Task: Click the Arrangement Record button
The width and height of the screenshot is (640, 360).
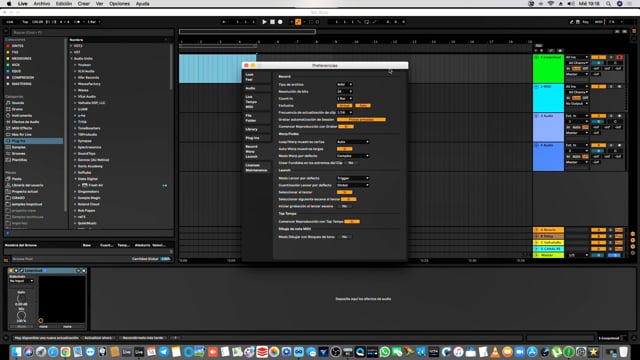Action: 280,22
